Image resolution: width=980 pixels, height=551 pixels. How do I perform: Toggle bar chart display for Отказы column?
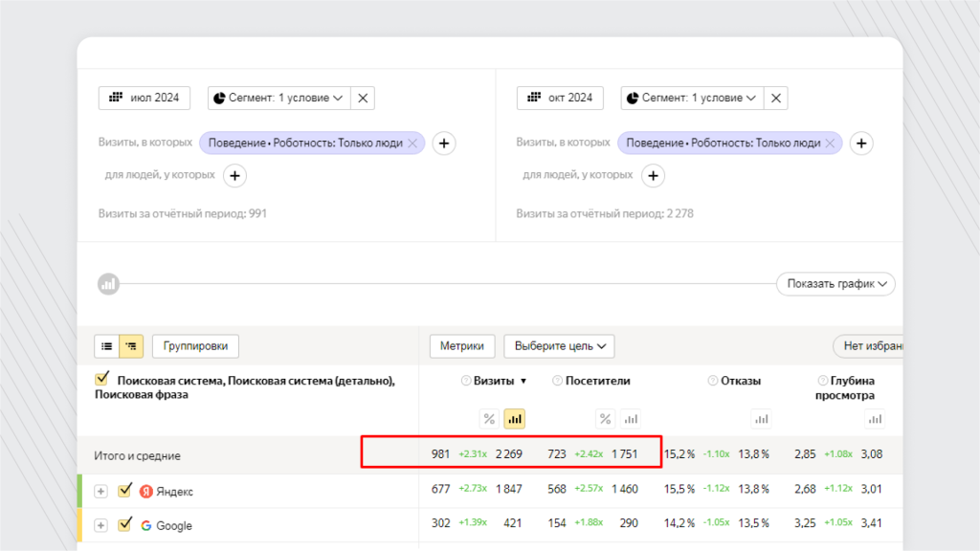(x=761, y=419)
